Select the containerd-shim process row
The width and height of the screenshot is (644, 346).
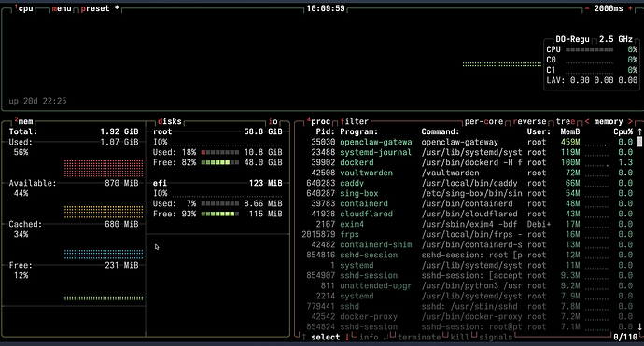468,244
